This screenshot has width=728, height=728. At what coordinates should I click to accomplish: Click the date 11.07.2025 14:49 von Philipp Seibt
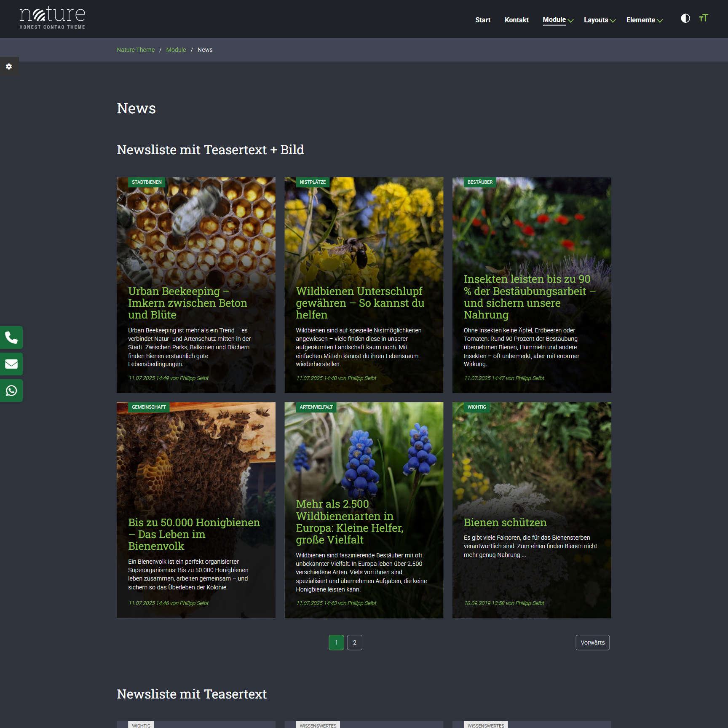pos(169,378)
